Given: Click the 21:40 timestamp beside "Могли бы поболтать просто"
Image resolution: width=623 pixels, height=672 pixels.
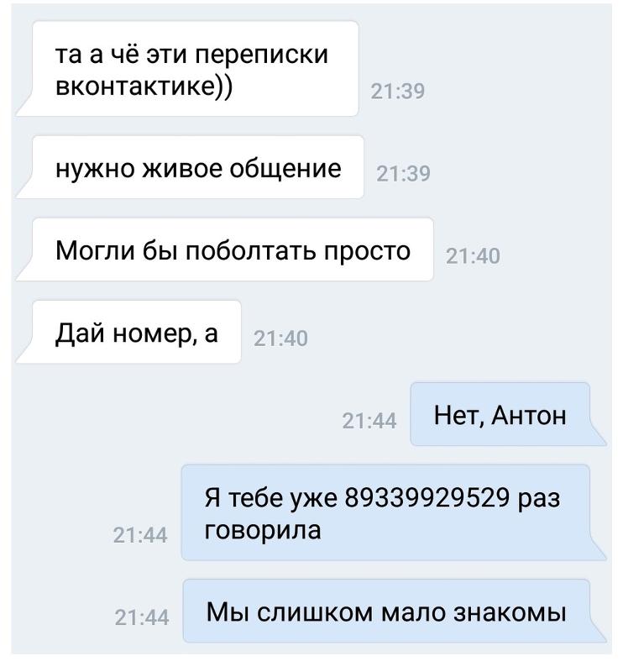Looking at the screenshot, I should 473,256.
